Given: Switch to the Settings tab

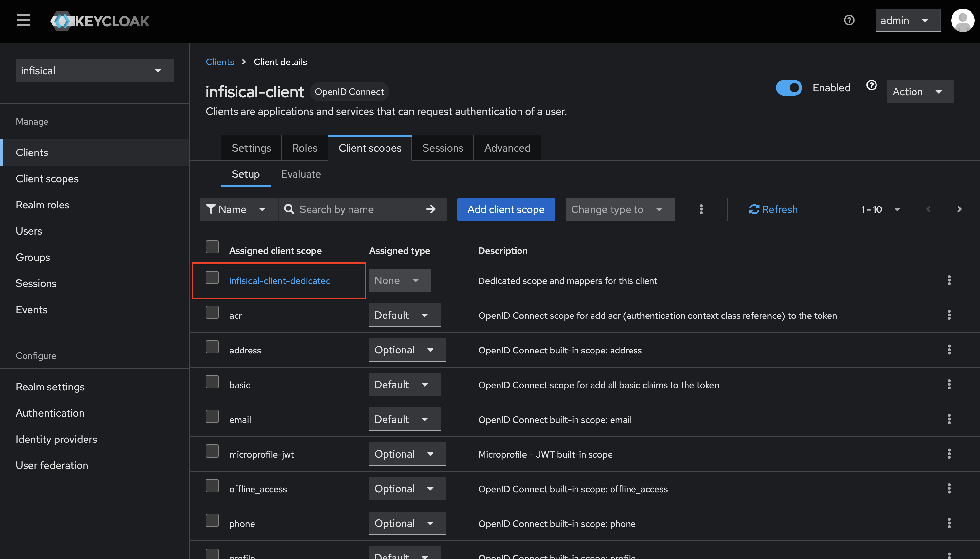Looking at the screenshot, I should [251, 148].
